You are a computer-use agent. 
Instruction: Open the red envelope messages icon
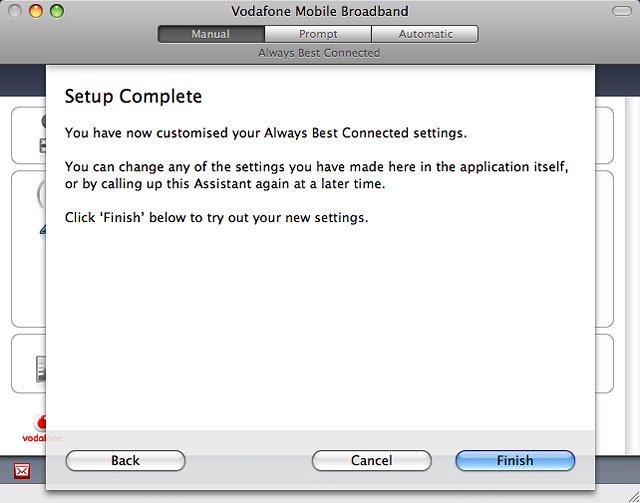coord(23,470)
